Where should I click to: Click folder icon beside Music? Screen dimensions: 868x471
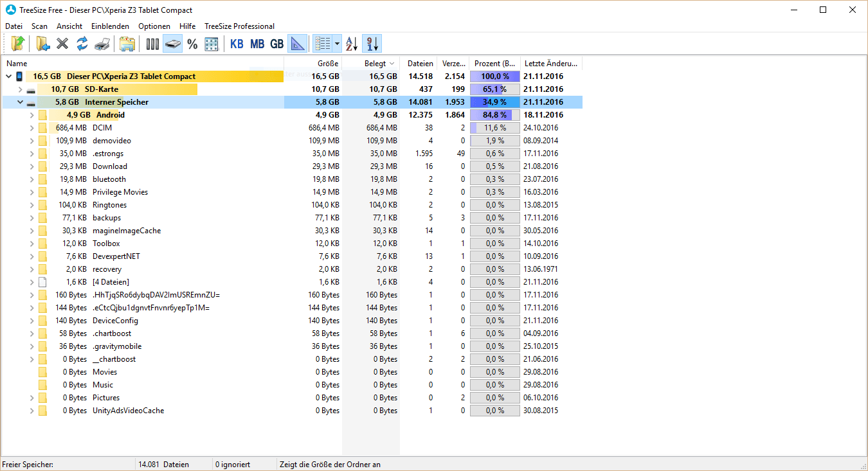coord(42,385)
